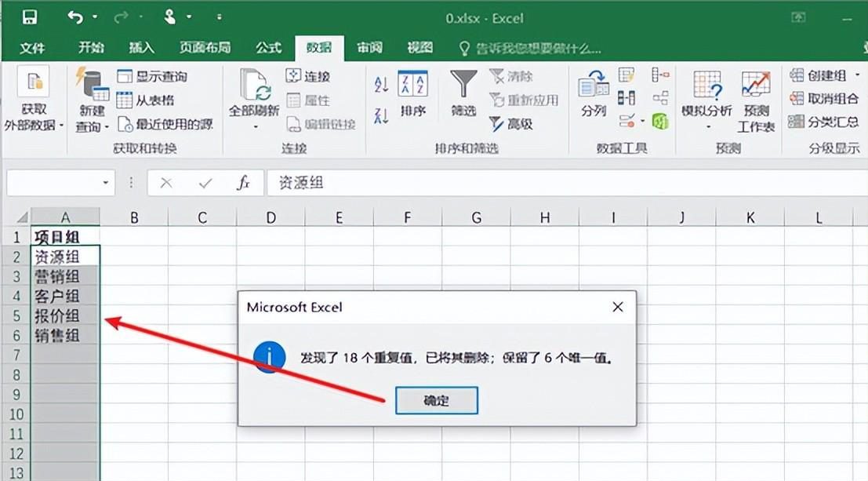Click the Save icon in quick access toolbar
The image size is (868, 481).
29,17
